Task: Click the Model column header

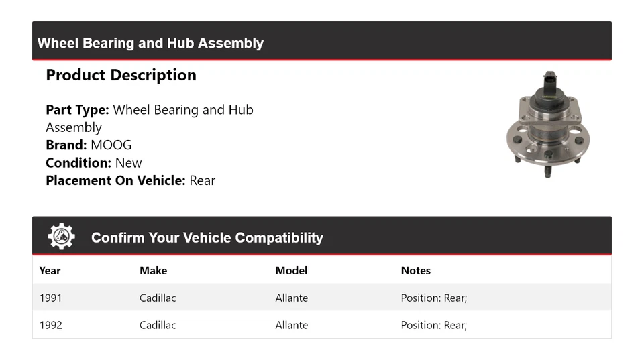Action: (291, 271)
